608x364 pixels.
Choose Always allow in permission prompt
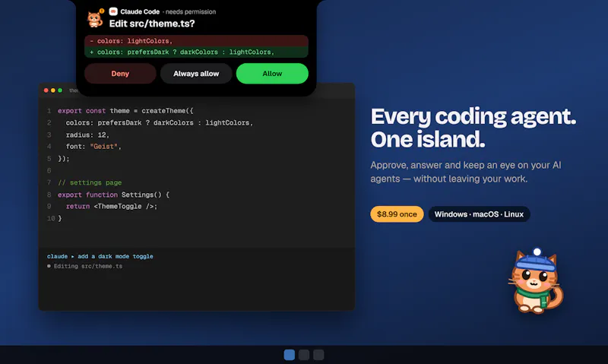pyautogui.click(x=196, y=74)
